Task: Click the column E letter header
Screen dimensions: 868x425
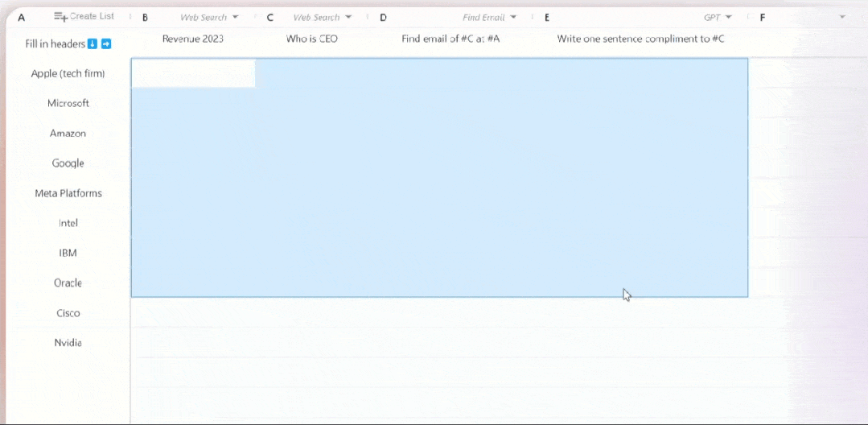Action: tap(547, 18)
